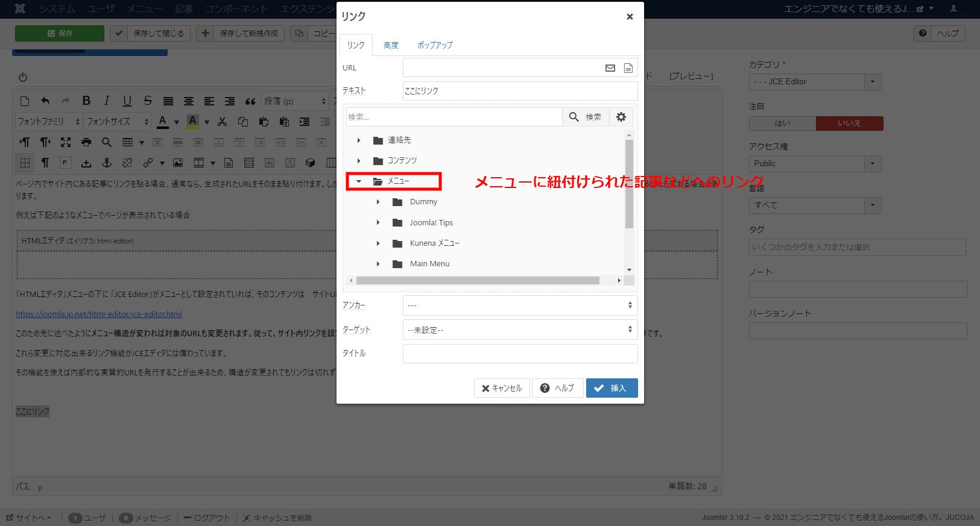Click the insert image icon
This screenshot has width=980, height=526.
pos(178,163)
